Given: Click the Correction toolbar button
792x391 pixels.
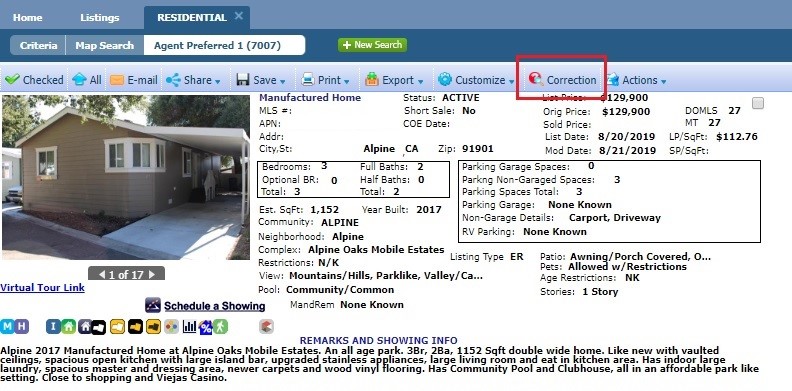Looking at the screenshot, I should pyautogui.click(x=563, y=80).
